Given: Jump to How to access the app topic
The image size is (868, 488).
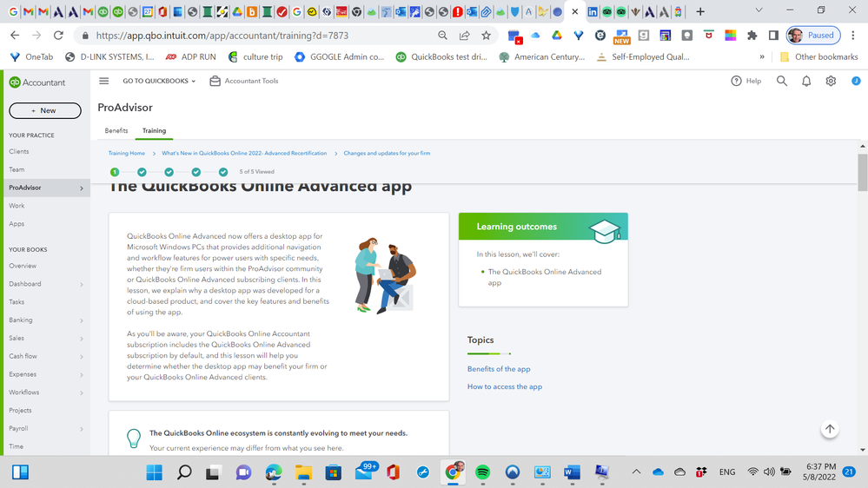Looking at the screenshot, I should coord(505,386).
